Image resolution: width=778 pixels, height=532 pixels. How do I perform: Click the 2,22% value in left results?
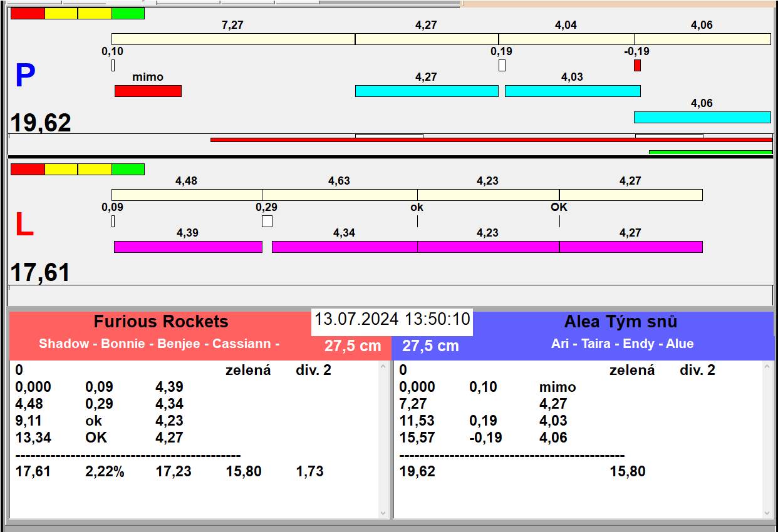[x=105, y=471]
